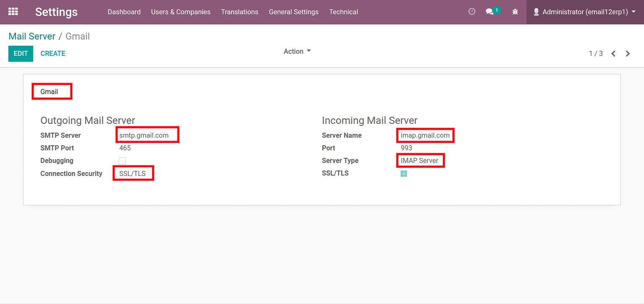Open the conversations chat bubble icon
This screenshot has width=644, height=304.
click(490, 12)
